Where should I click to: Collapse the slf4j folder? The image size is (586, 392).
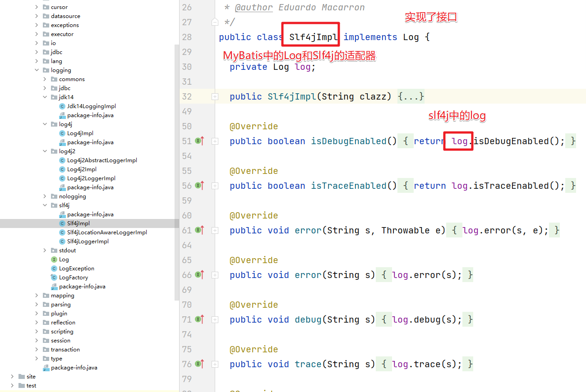pos(45,205)
